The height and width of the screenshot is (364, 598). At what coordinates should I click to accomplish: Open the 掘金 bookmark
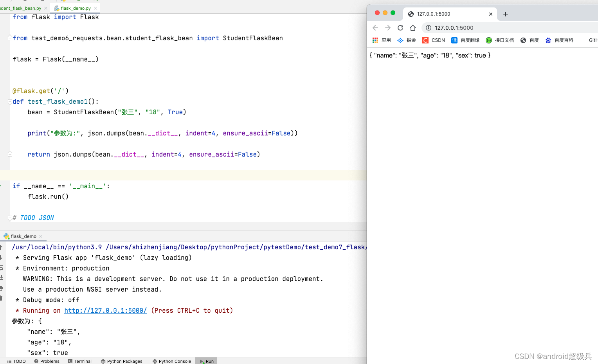coord(407,40)
